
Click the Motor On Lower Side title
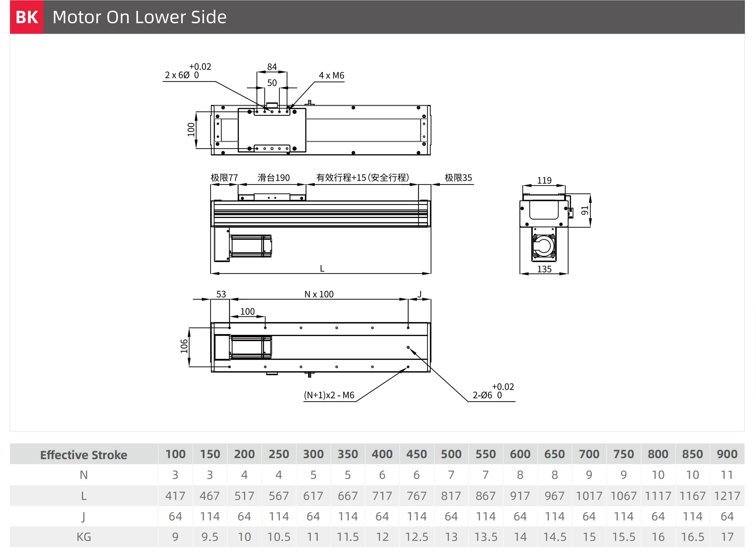139,17
